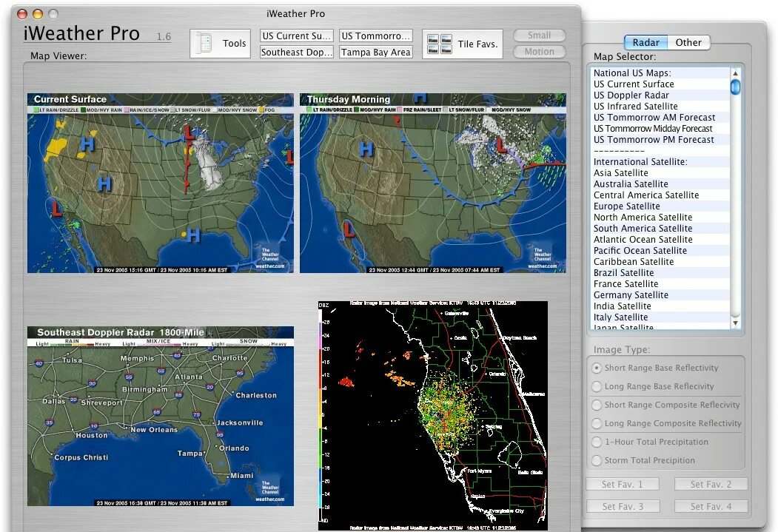Choose US Tommorrow AM Forecast
Viewport: 778px width, 532px height.
point(660,117)
